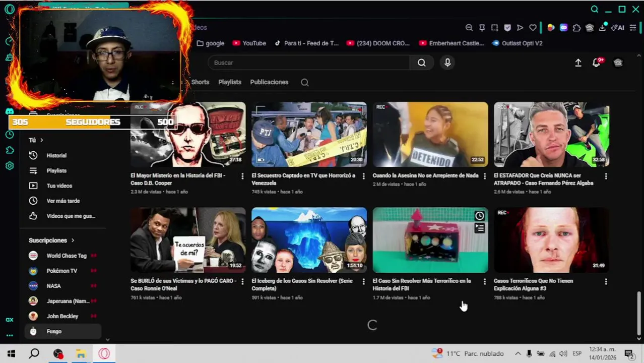This screenshot has width=644, height=363.
Task: Open settings gear in the Opera sidebar
Action: pyautogui.click(x=9, y=166)
